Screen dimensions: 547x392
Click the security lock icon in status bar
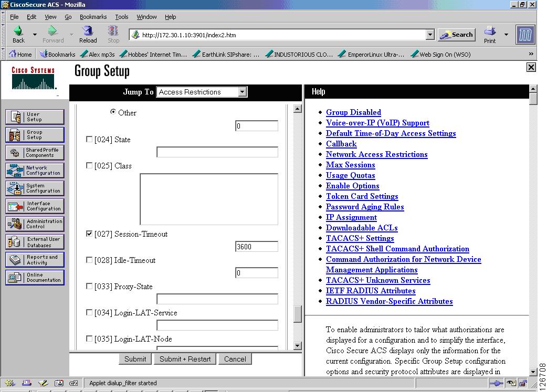523,383
